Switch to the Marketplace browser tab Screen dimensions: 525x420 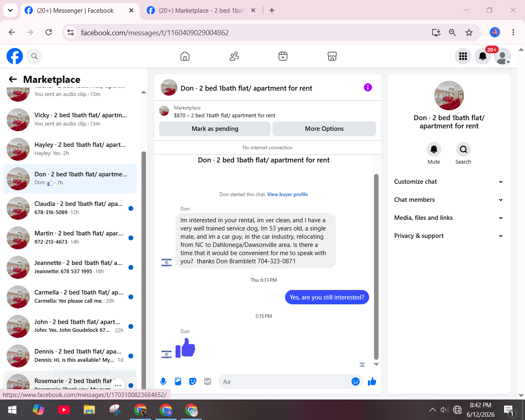[x=201, y=11]
